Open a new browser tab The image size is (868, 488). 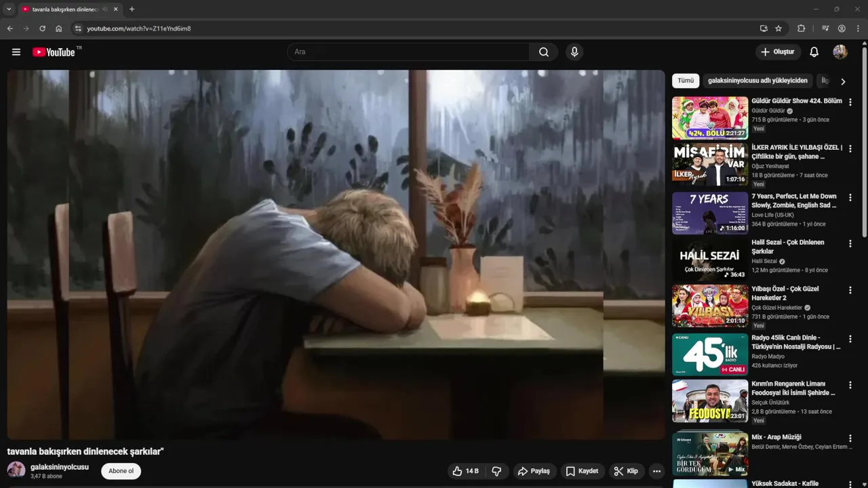pyautogui.click(x=132, y=9)
